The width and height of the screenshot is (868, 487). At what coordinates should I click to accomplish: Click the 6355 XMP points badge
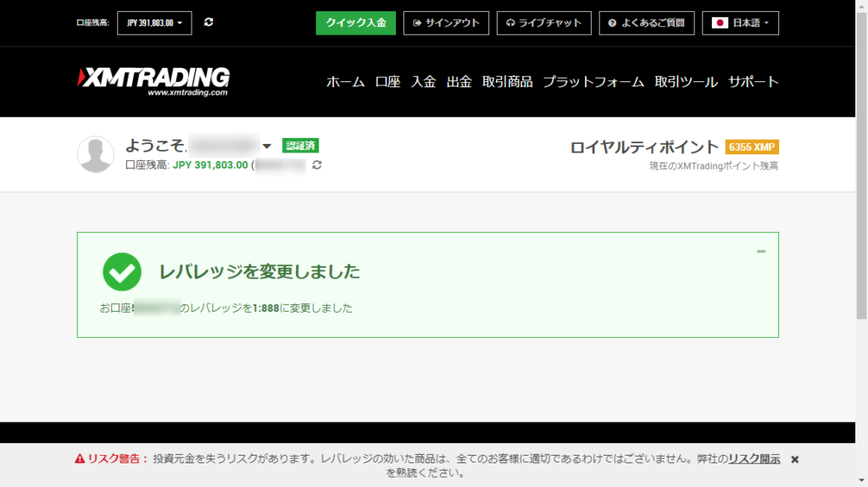(x=752, y=147)
